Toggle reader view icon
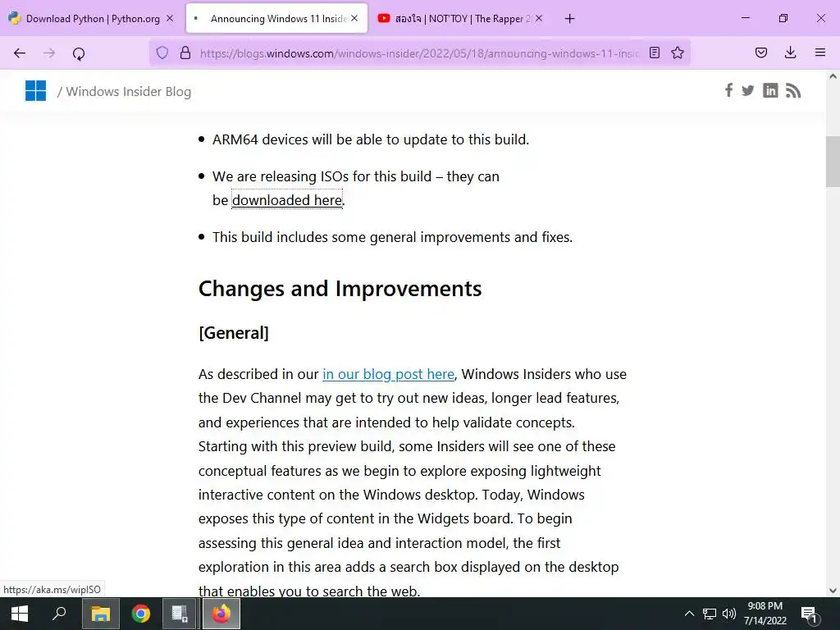The image size is (840, 630). (x=655, y=52)
